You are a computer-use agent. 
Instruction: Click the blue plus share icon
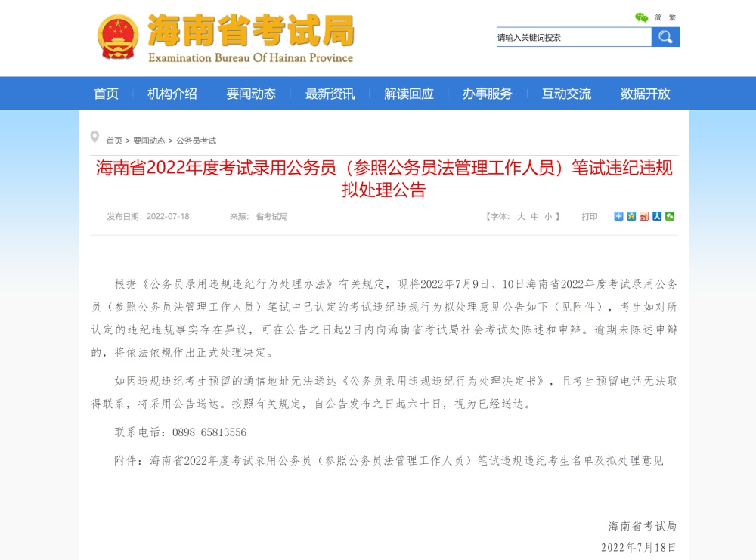click(x=619, y=216)
